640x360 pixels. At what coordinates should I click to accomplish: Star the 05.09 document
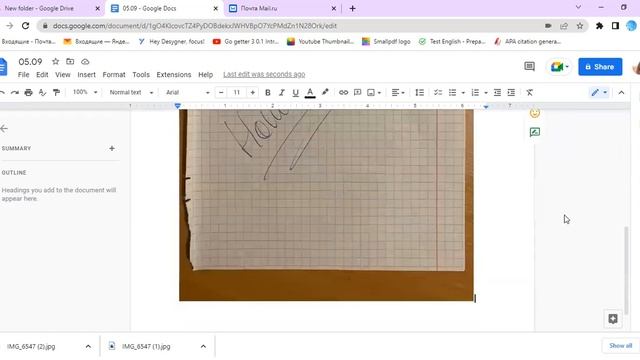pyautogui.click(x=56, y=62)
